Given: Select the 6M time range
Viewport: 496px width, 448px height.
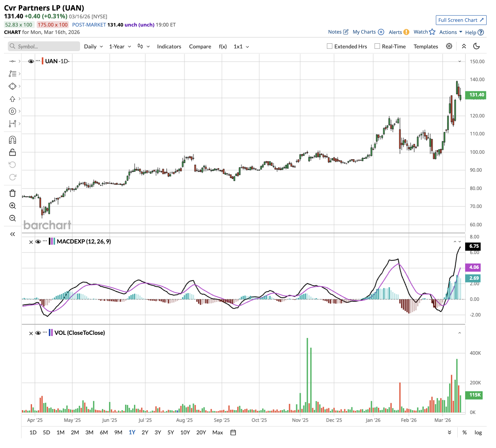Looking at the screenshot, I should (103, 432).
